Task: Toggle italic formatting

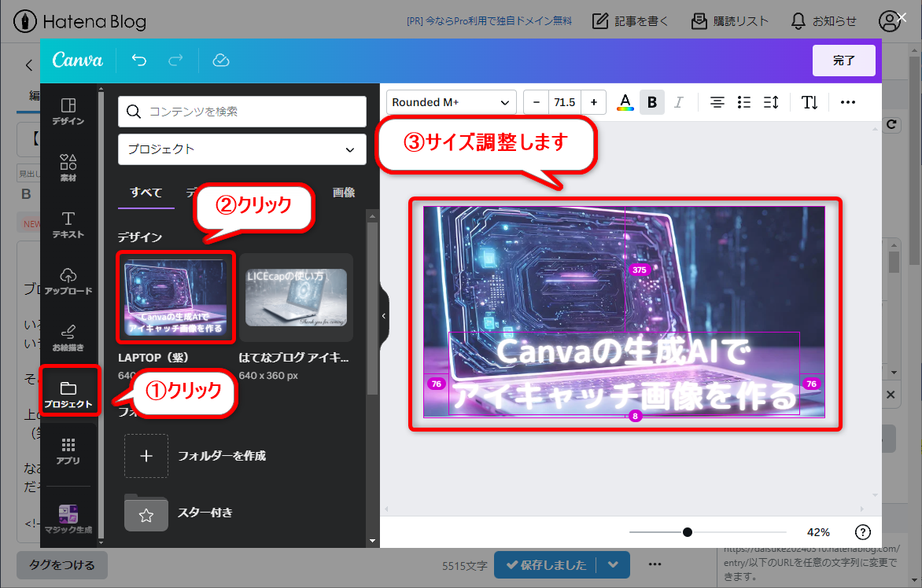Action: coord(679,102)
